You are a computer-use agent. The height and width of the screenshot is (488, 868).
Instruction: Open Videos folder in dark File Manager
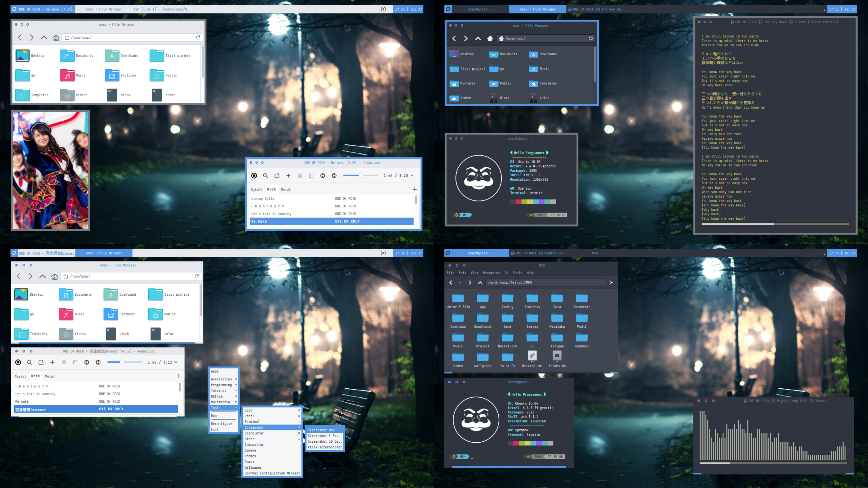pos(460,98)
